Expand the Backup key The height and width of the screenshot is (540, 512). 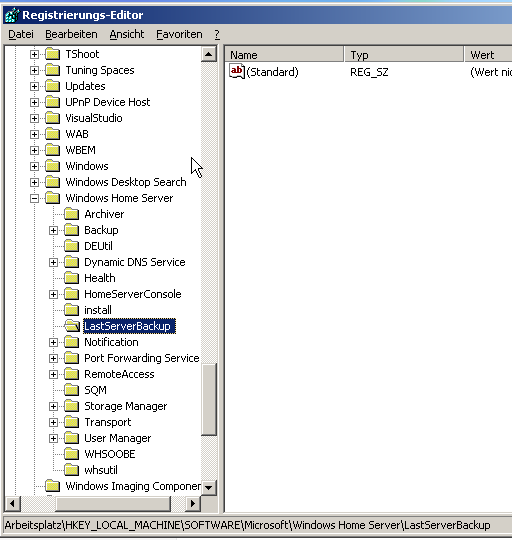coord(53,230)
